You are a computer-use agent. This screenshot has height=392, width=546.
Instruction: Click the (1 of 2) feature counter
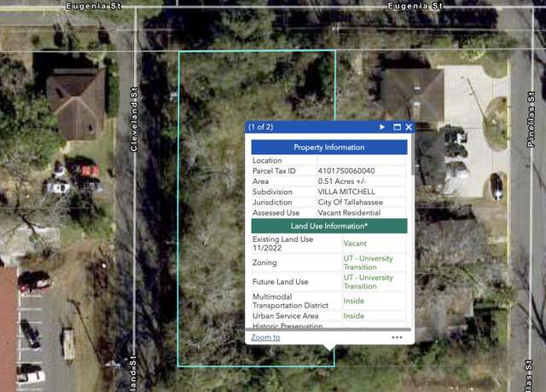pos(260,127)
